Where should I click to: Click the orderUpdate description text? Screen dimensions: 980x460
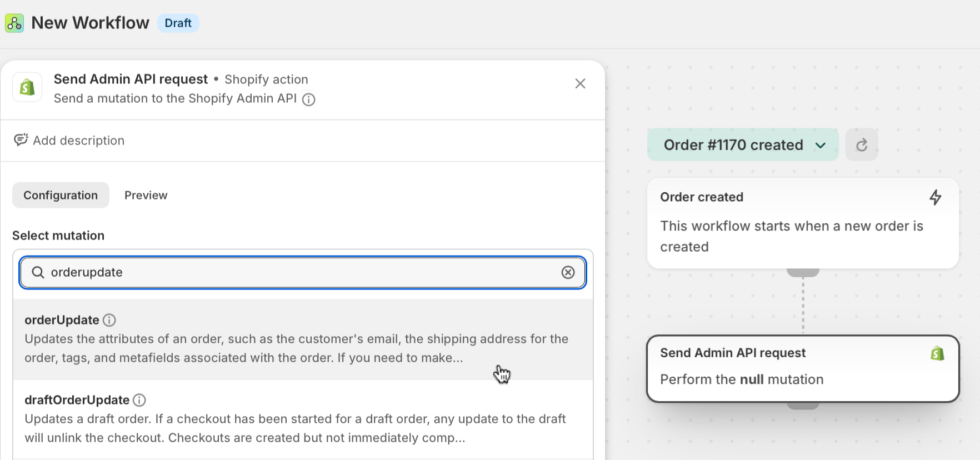(296, 348)
